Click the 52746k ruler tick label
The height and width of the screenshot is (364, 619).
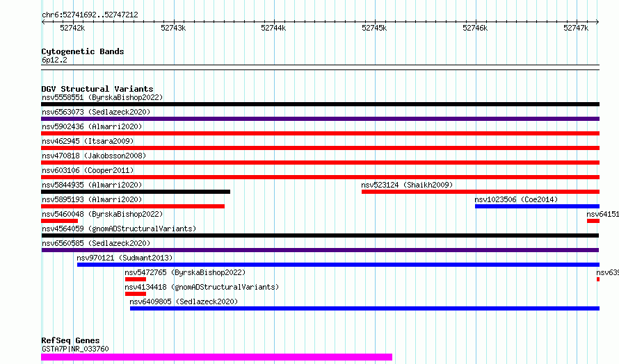point(475,28)
